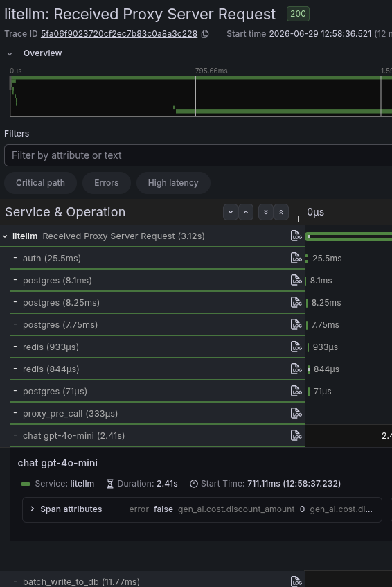Select the postgres (8.25ms) span row
Screen dimensions: 392x587
click(157, 302)
